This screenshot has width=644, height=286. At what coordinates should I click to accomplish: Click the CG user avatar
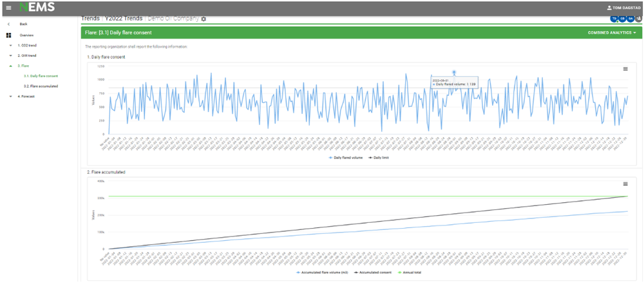coord(623,19)
